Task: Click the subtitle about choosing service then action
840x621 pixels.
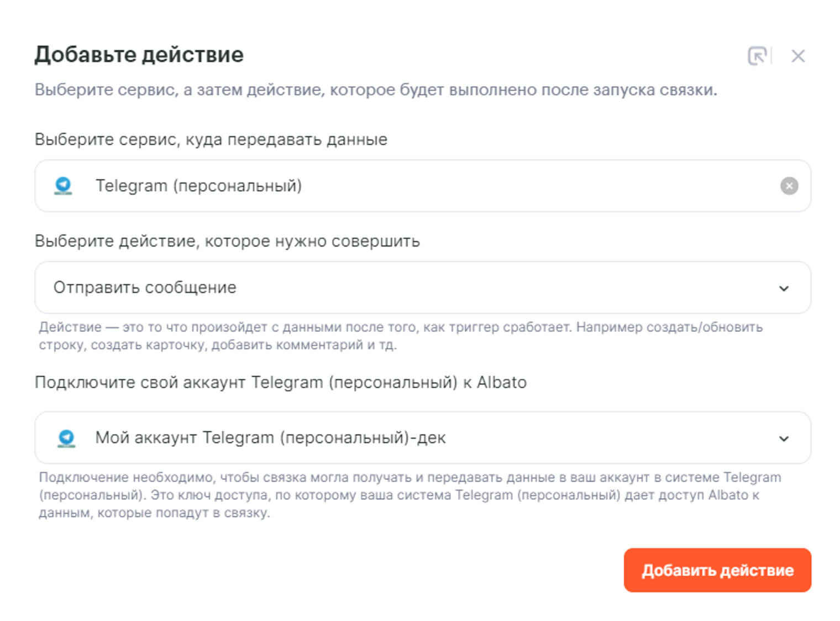Action: (375, 90)
